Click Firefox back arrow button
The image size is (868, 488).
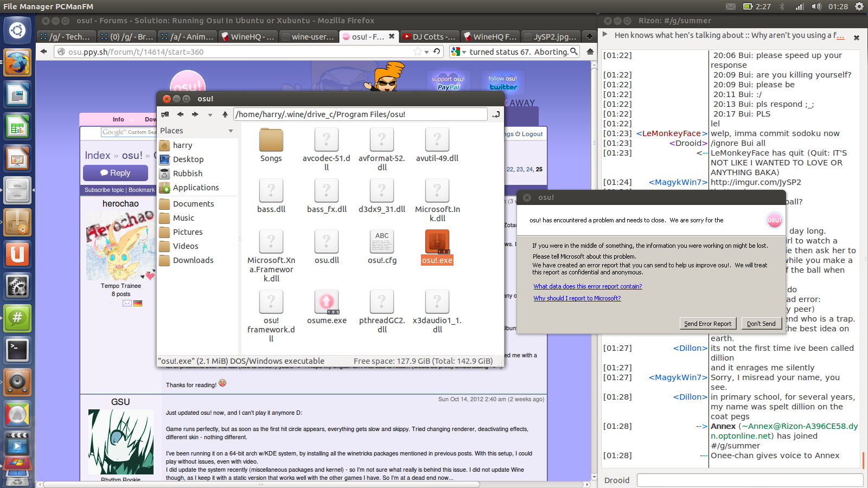(x=44, y=52)
